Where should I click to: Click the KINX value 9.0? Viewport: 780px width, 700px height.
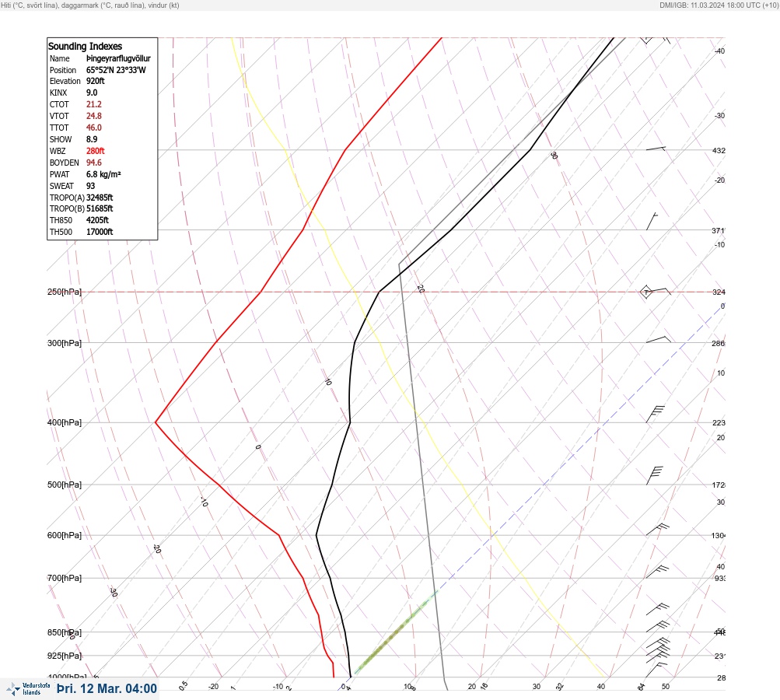pyautogui.click(x=92, y=93)
